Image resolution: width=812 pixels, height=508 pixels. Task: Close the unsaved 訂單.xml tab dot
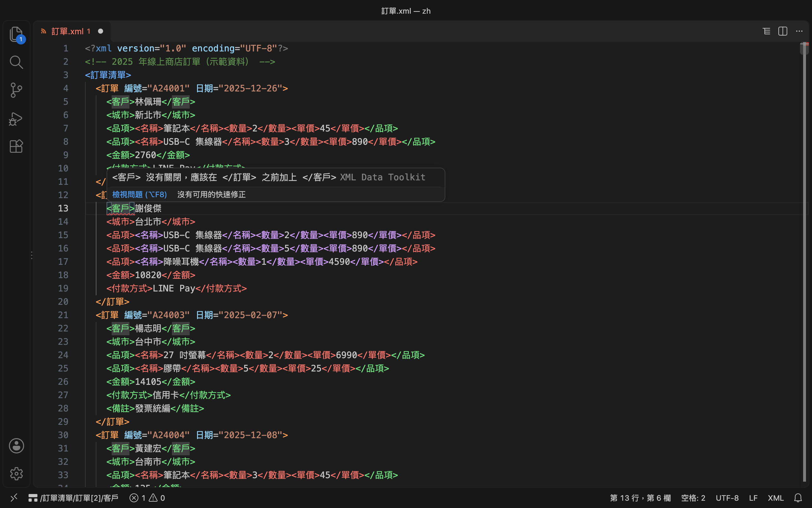tap(100, 31)
